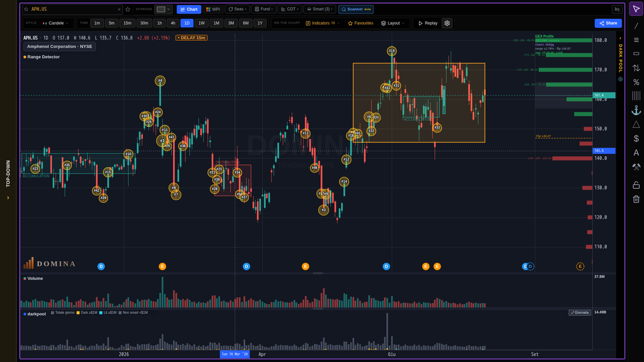The image size is (644, 362).
Task: Click the Share button
Action: pyautogui.click(x=608, y=23)
